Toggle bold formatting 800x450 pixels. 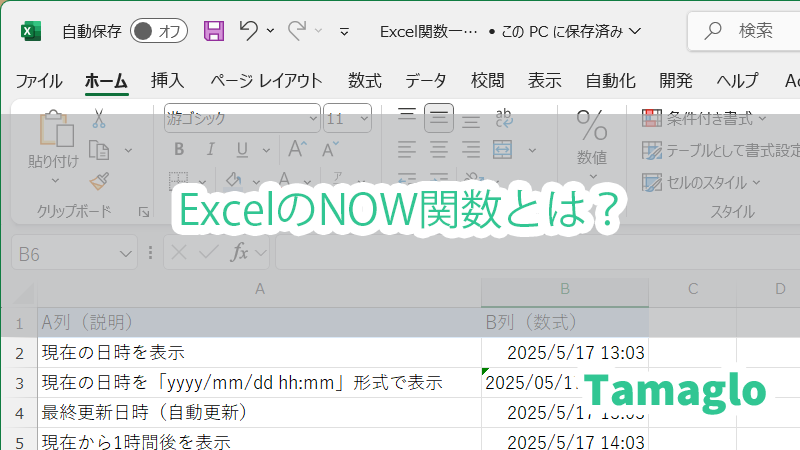pos(179,150)
